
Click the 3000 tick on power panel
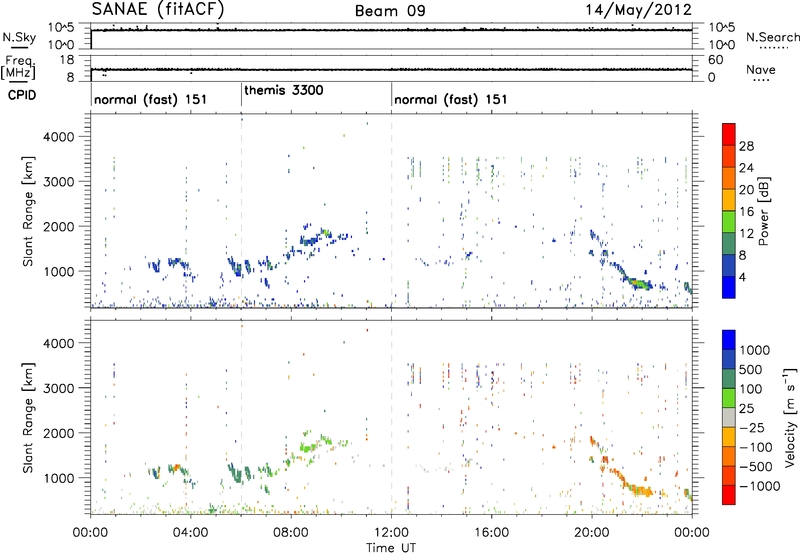point(58,182)
